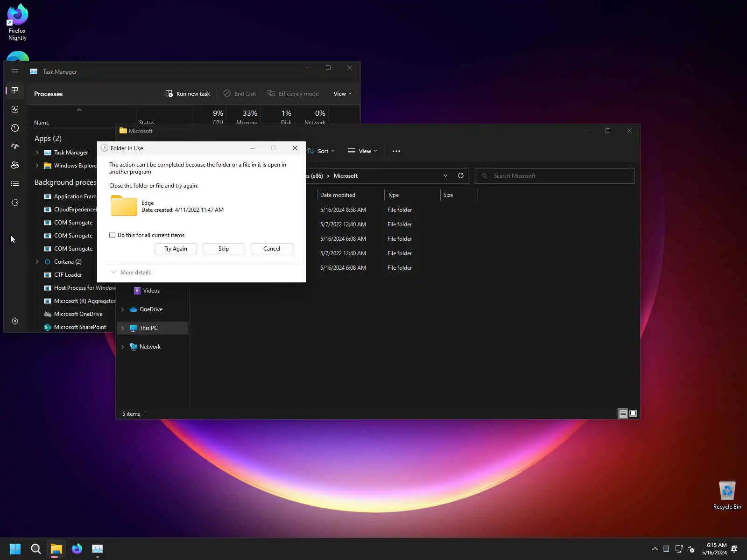
Task: Open the Firefox Nightly desktop shortcut
Action: click(x=17, y=22)
